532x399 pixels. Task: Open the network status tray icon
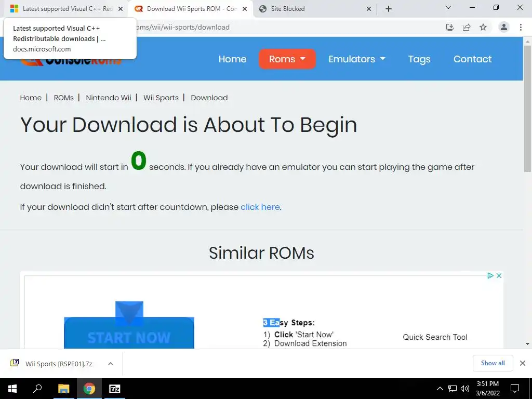pos(453,389)
